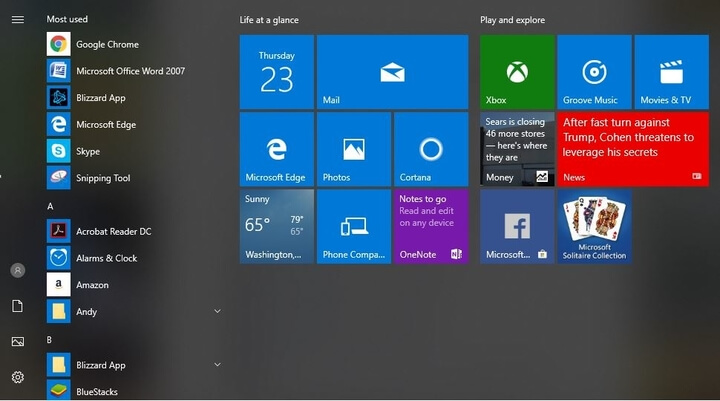Open Blizzard App in Most used list
Viewport: 720px width, 401px height.
click(133, 97)
